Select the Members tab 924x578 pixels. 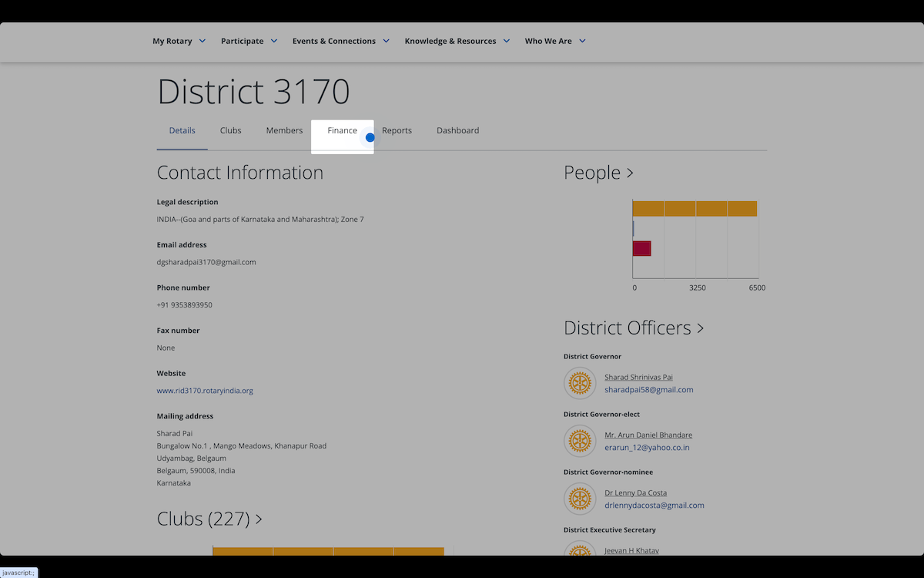click(284, 131)
